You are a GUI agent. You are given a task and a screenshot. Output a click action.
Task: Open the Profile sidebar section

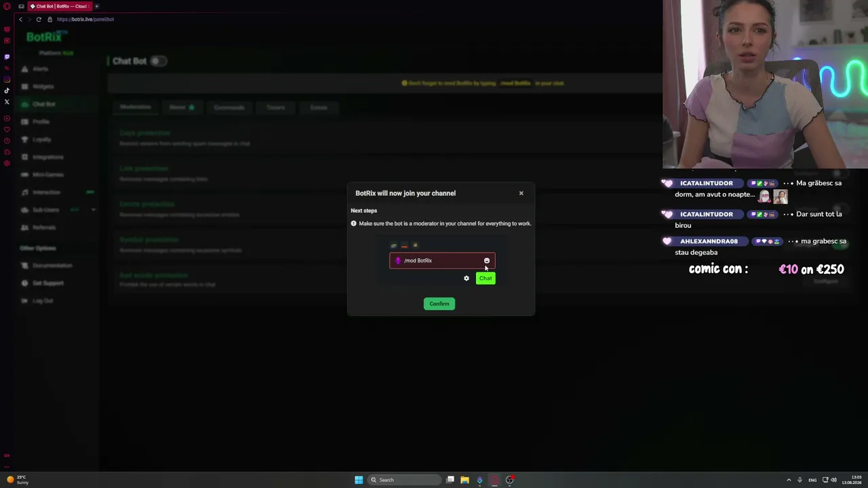point(41,122)
